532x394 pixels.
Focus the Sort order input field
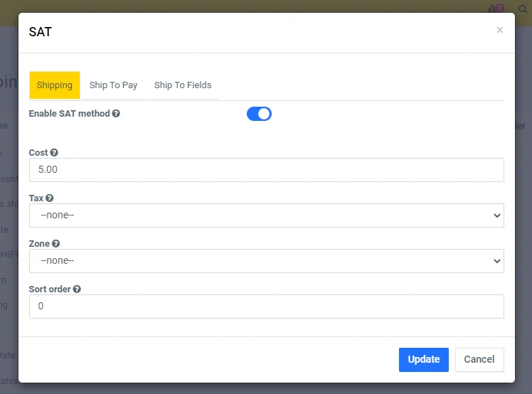pyautogui.click(x=266, y=307)
